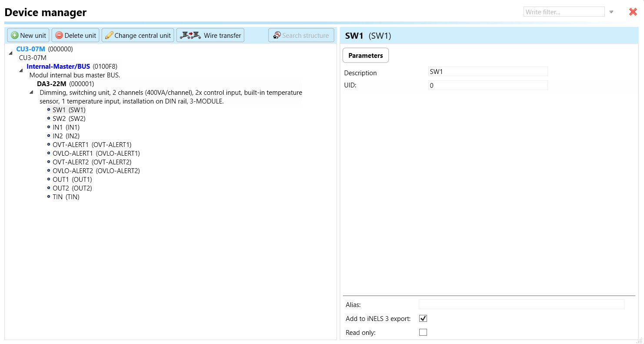Image resolution: width=644 pixels, height=344 pixels.
Task: Enable the Read only checkbox
Action: point(423,332)
